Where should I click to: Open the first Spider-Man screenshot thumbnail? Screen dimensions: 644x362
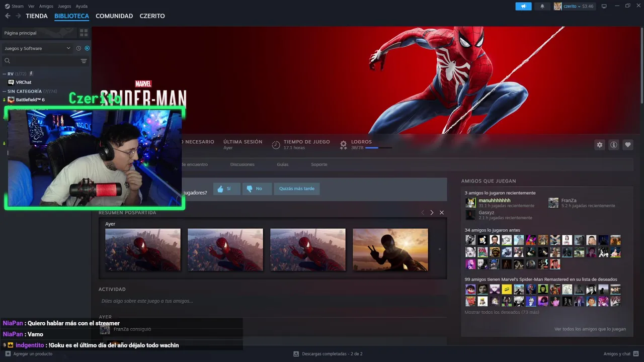(x=143, y=250)
